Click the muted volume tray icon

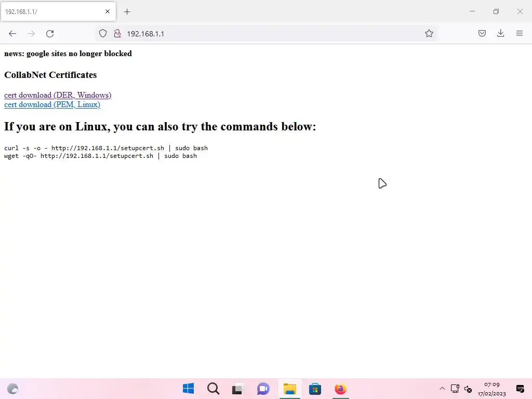(468, 389)
